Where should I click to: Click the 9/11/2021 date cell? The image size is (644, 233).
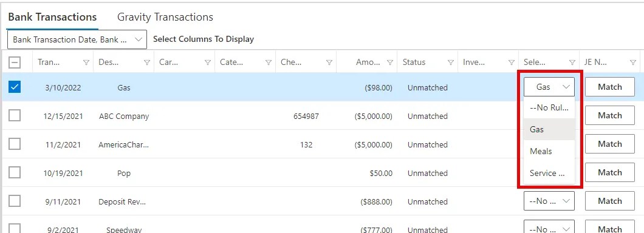[63, 202]
